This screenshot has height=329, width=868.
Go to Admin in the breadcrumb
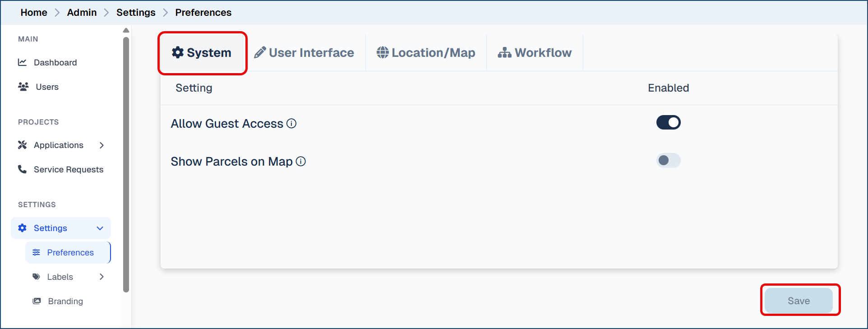[82, 13]
